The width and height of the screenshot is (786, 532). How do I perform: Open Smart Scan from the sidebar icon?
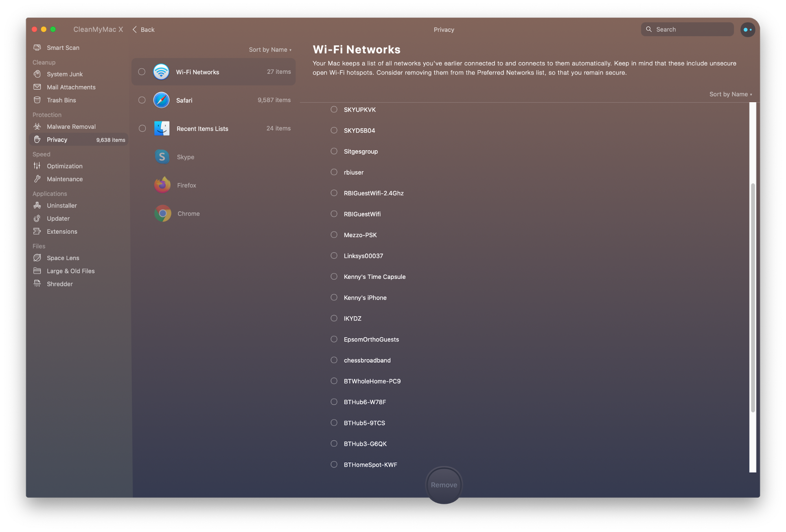click(37, 48)
